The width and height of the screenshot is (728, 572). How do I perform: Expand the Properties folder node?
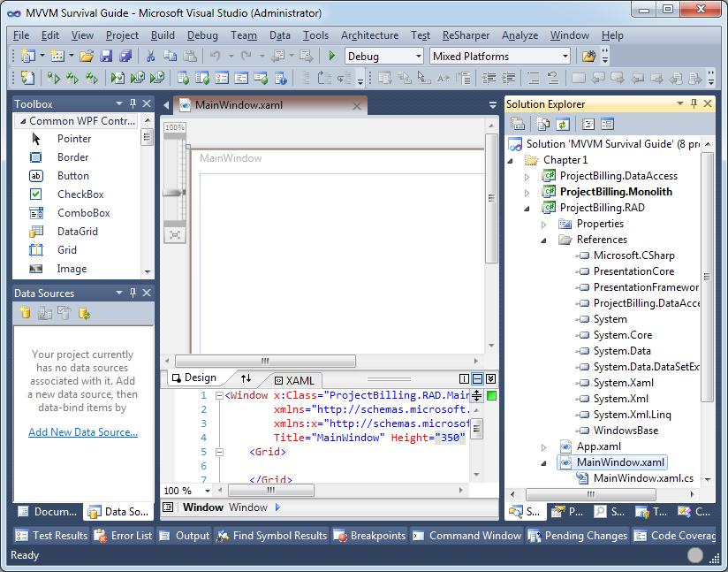pos(543,225)
